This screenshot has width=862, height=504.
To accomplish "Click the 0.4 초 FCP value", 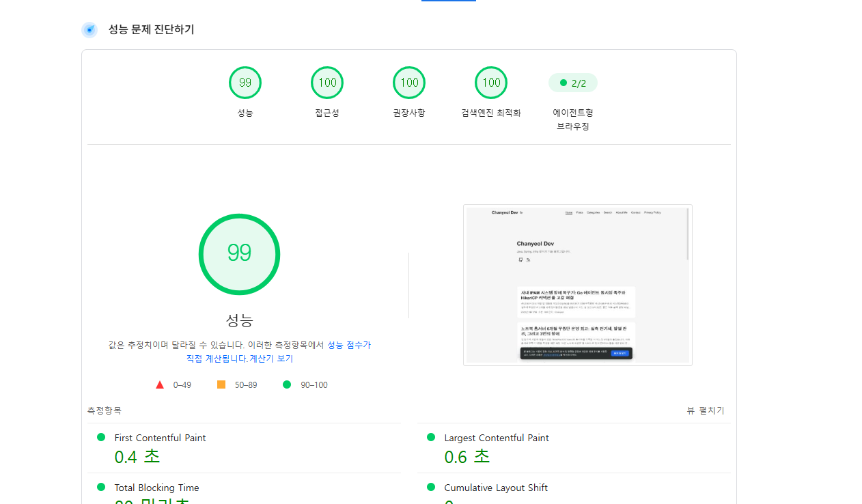I will 137,457.
